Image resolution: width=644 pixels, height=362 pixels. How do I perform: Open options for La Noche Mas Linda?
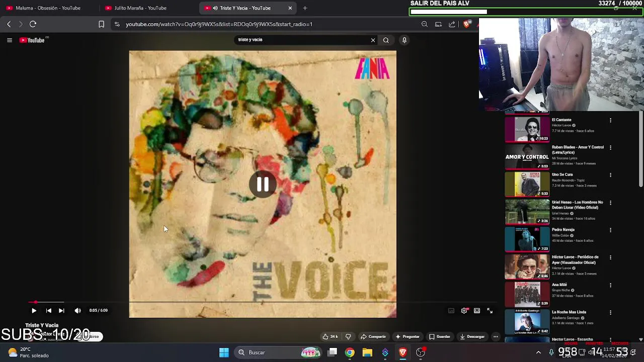610,312
